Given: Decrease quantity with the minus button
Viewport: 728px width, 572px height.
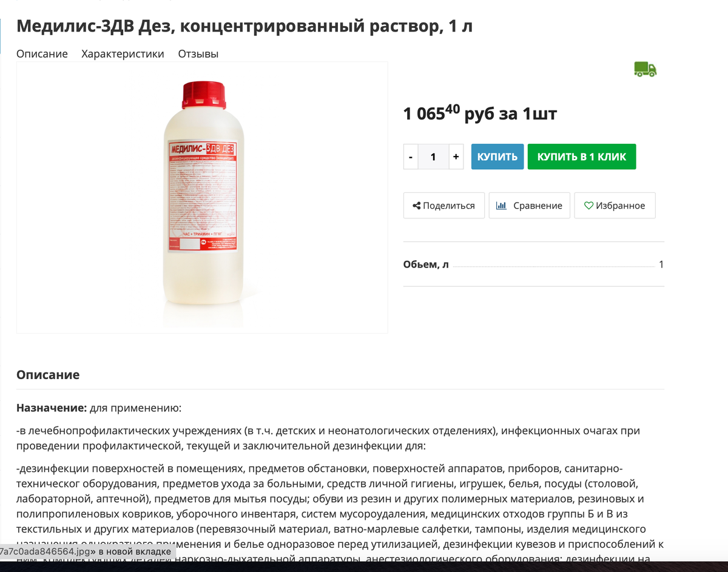Looking at the screenshot, I should [411, 156].
